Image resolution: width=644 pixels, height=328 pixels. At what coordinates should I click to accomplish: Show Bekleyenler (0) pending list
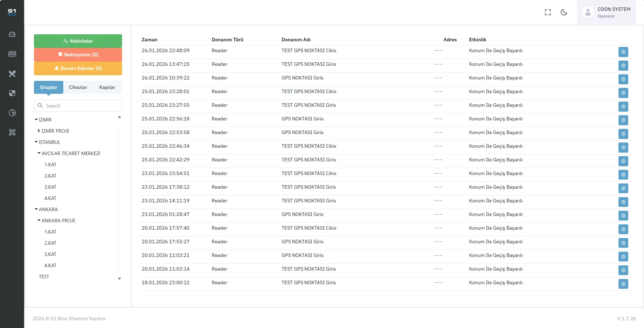(78, 55)
